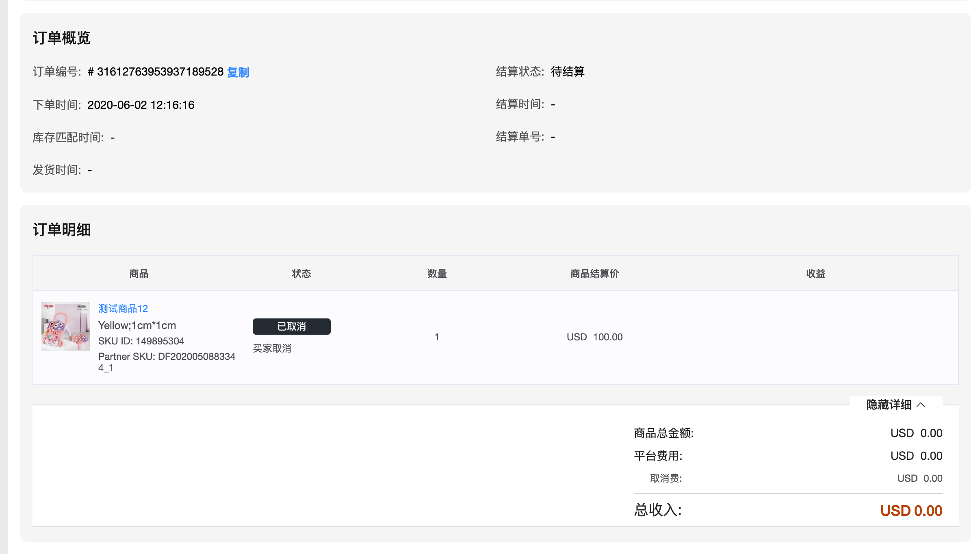Viewport: 980px width, 554px height.
Task: Click the 待结算 settlement status text
Action: pyautogui.click(x=567, y=71)
